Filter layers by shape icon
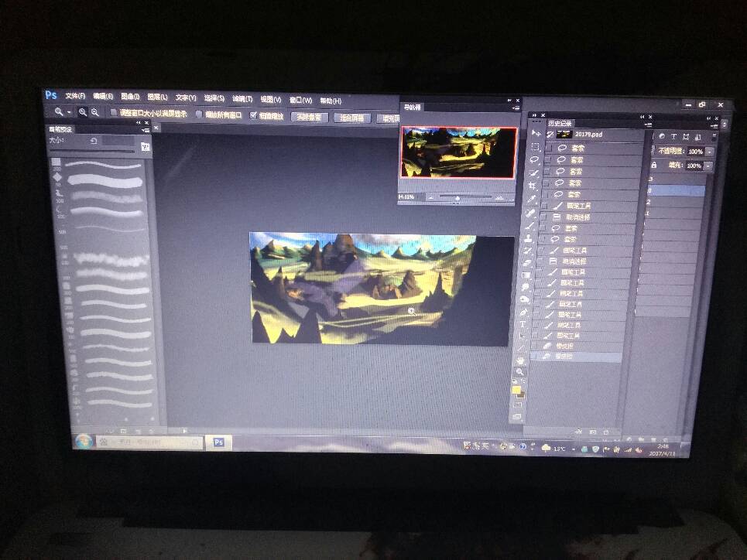747x560 pixels. tap(686, 137)
